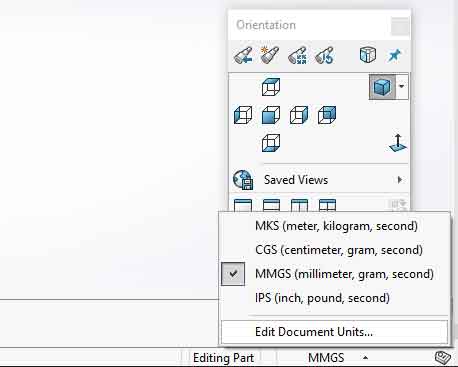Select the Right standard view cube
Image resolution: width=458 pixels, height=367 pixels.
point(299,115)
